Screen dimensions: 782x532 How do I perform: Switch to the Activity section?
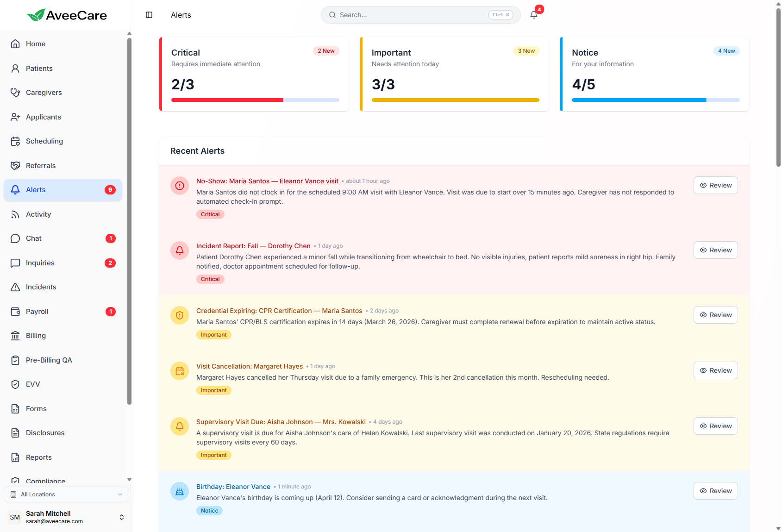coord(38,214)
